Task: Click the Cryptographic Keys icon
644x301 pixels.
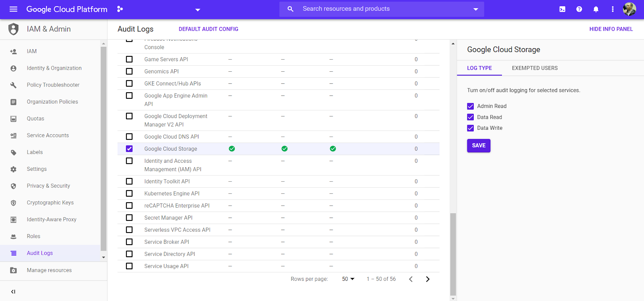Action: [x=13, y=203]
